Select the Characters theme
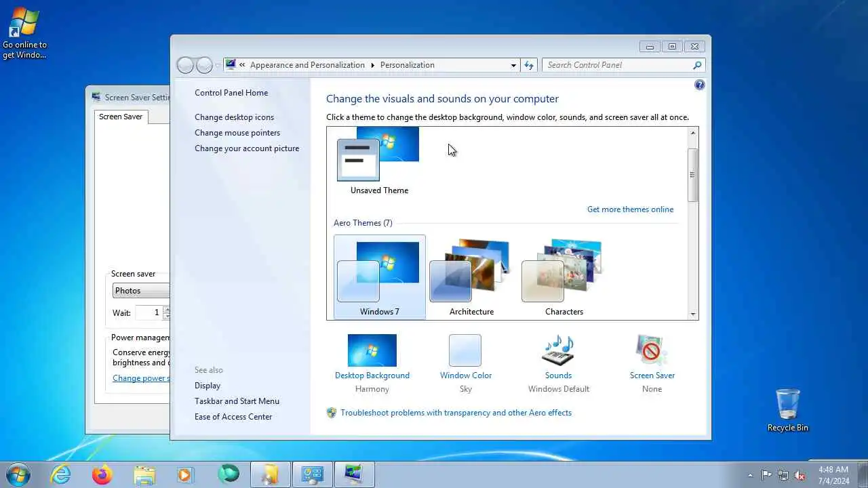Viewport: 868px width, 488px height. (x=564, y=277)
